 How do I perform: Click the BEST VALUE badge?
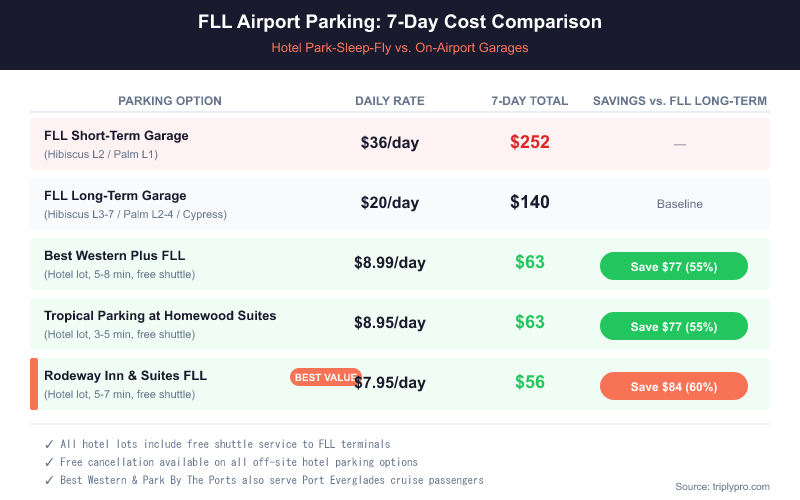(325, 377)
